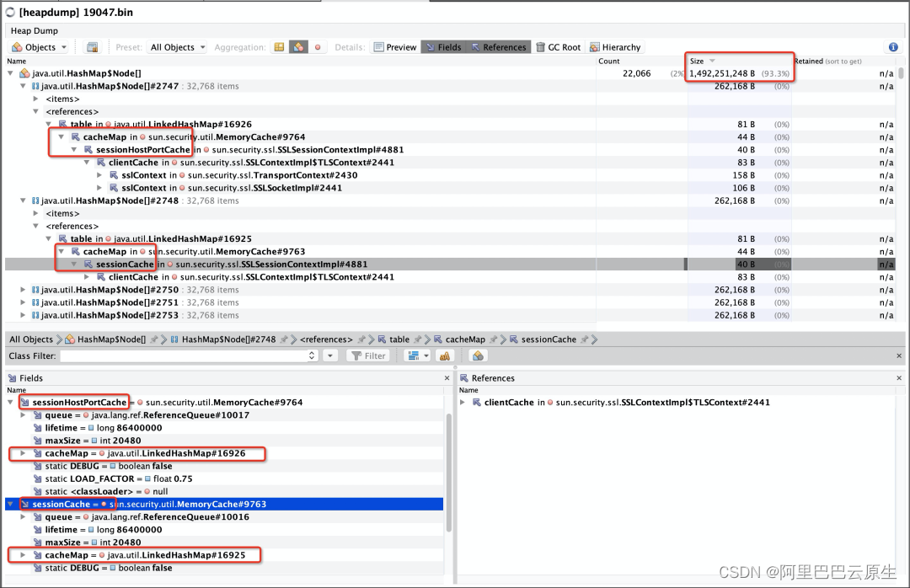
Task: Toggle the Fields details view
Action: click(443, 47)
